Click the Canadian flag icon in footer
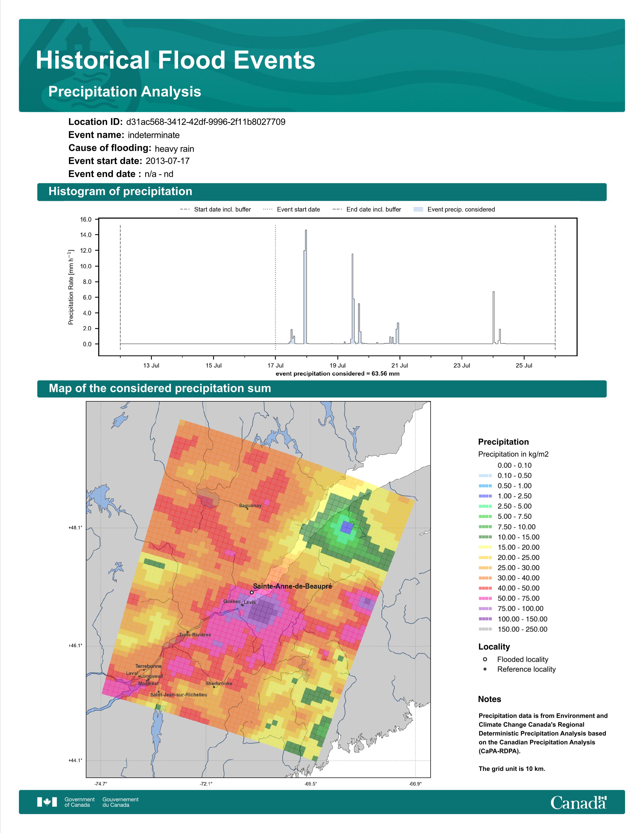The height and width of the screenshot is (833, 644). point(47,802)
